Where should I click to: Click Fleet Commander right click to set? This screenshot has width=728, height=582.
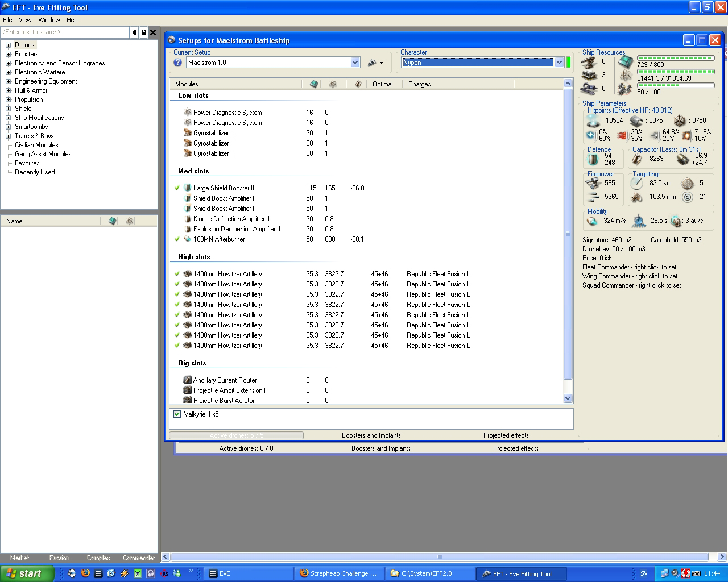[629, 267]
